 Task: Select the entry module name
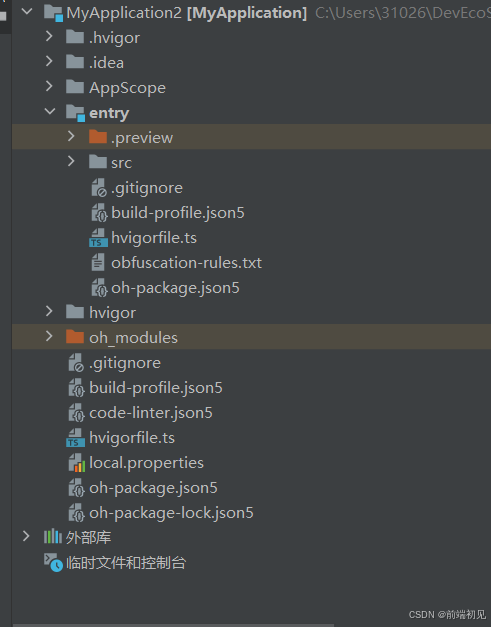pyautogui.click(x=109, y=113)
